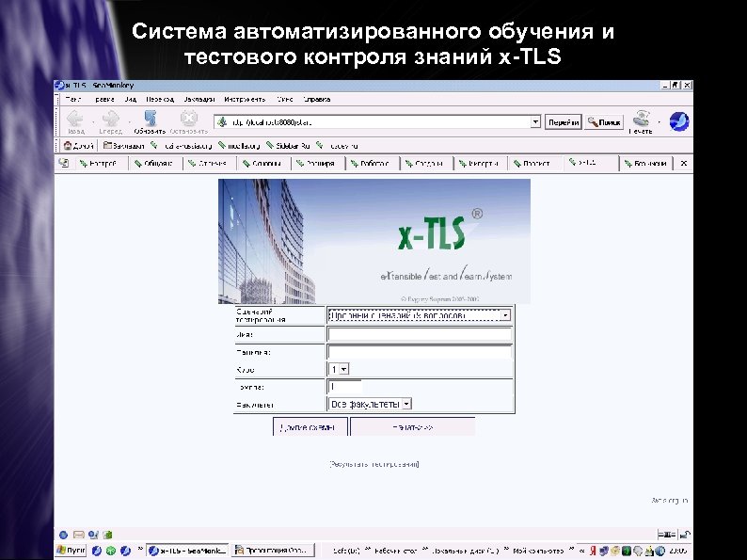The image size is (747, 560).
Task: Click the SeaMonkey throbber logo
Action: tap(679, 121)
